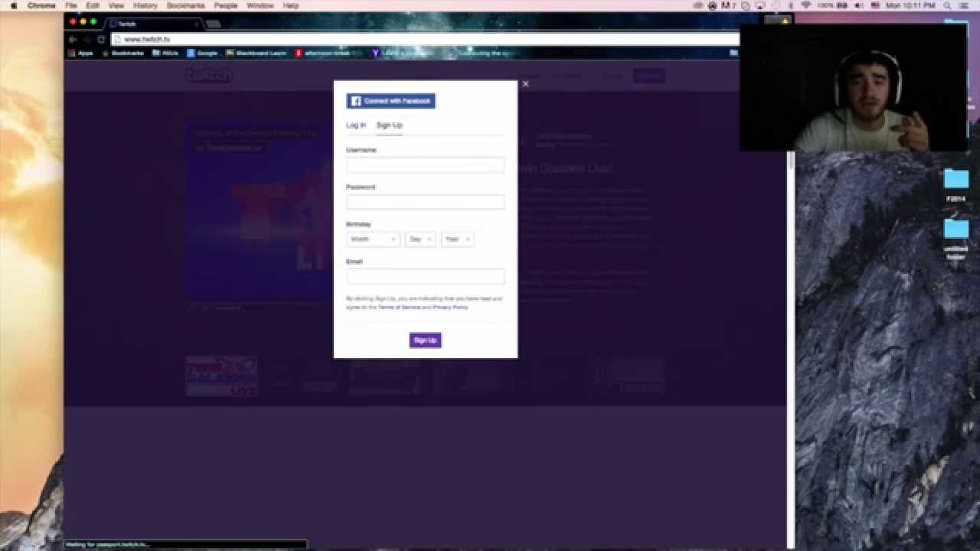Click the www.twitch.tv address bar
Viewport: 980px width, 551px height.
[x=425, y=39]
